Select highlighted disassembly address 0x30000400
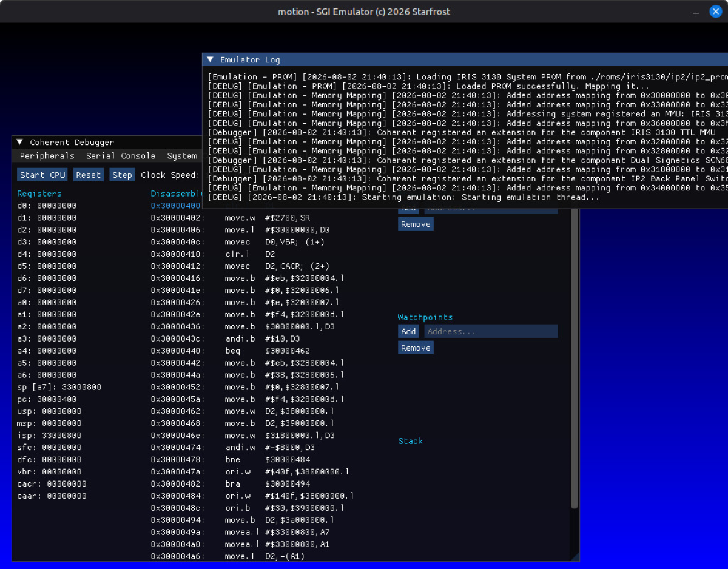 click(175, 206)
